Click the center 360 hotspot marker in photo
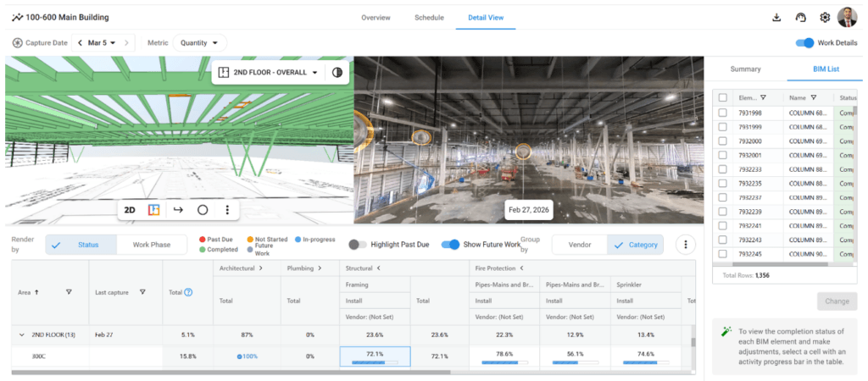Image resolution: width=868 pixels, height=381 pixels. [523, 151]
